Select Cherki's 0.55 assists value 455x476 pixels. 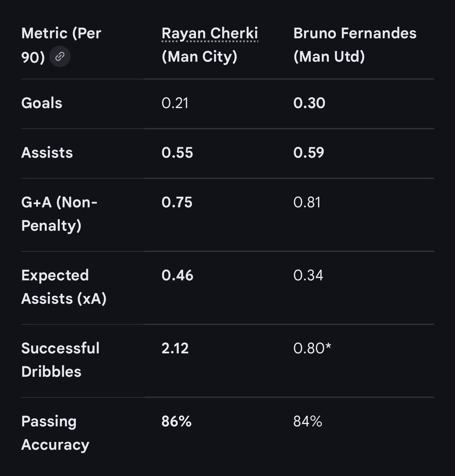tap(177, 153)
